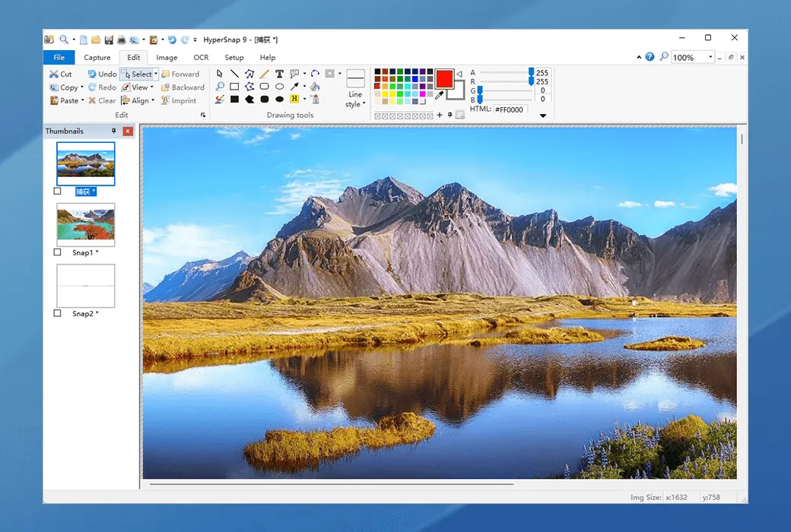Select the Fill bucket tool
The width and height of the screenshot is (791, 532).
click(314, 87)
